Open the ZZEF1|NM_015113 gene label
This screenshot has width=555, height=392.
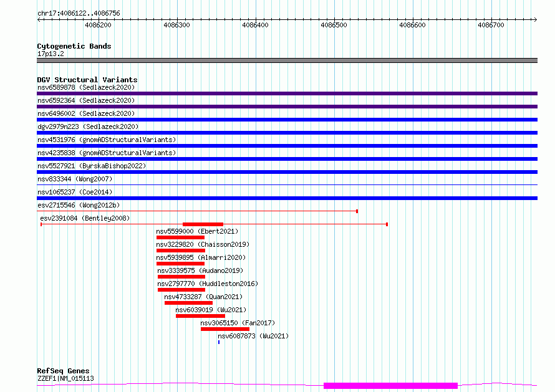tap(66, 378)
